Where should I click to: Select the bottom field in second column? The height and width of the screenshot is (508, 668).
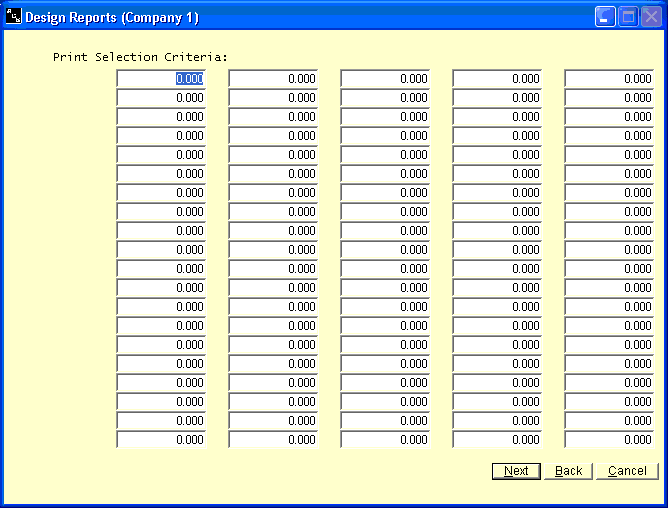tap(273, 440)
